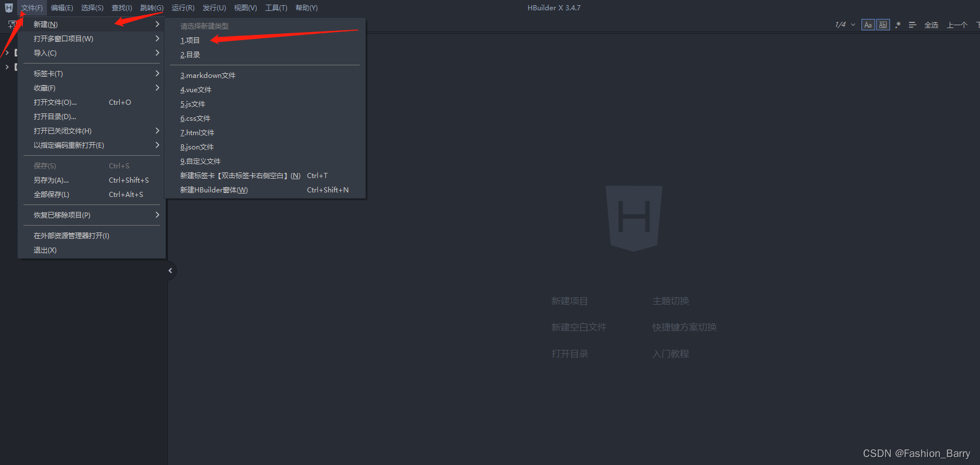The height and width of the screenshot is (465, 980).
Task: Click the HBuilder X logo icon in the menu bar
Action: [x=9, y=8]
